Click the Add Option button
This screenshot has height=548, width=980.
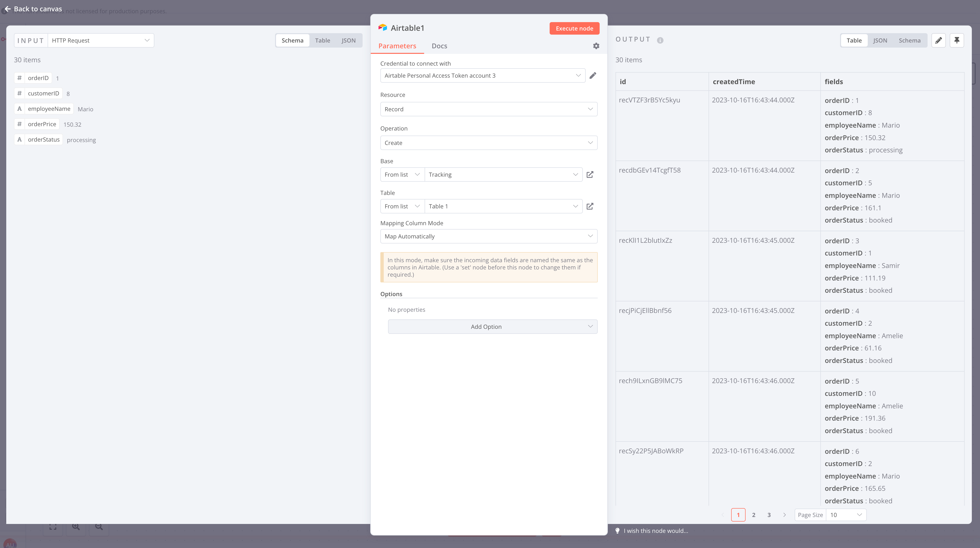493,326
